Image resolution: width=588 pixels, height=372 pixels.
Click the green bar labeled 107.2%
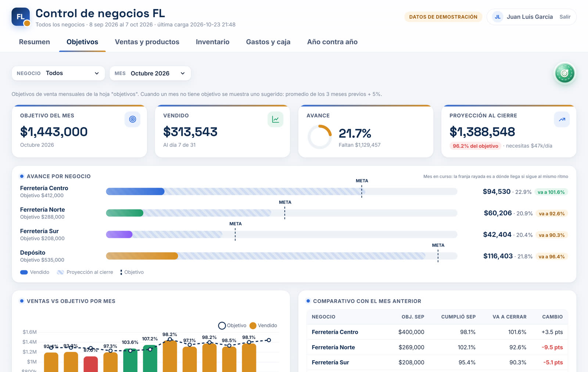tap(150, 358)
